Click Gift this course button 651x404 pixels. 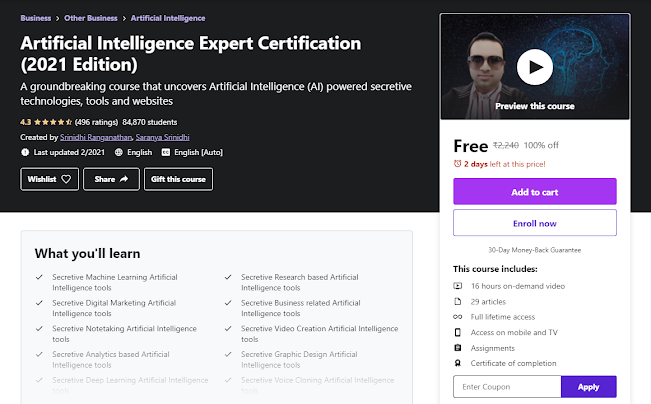click(179, 179)
